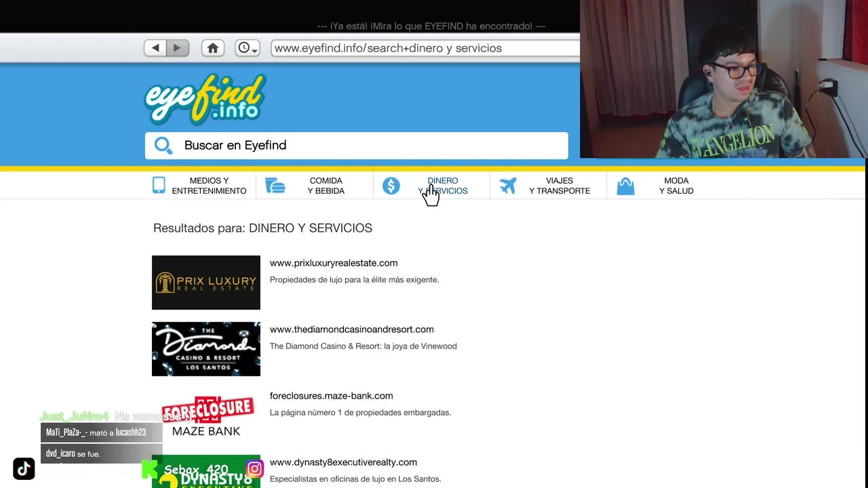Visit www.thediamondcasinoandresort.com link
The width and height of the screenshot is (868, 488).
351,329
